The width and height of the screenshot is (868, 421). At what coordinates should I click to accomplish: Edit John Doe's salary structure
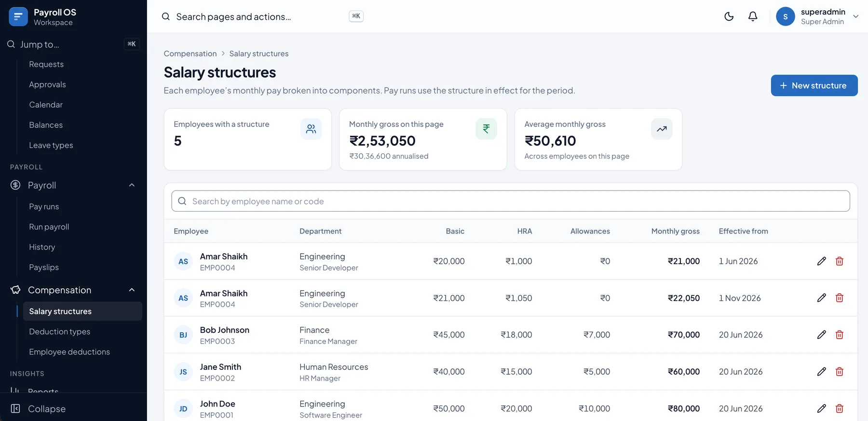[822, 408]
